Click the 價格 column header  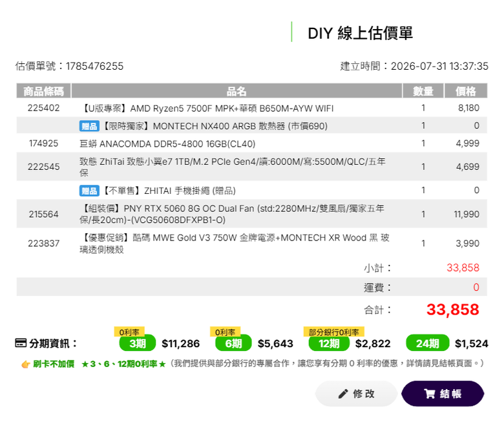pyautogui.click(x=466, y=91)
